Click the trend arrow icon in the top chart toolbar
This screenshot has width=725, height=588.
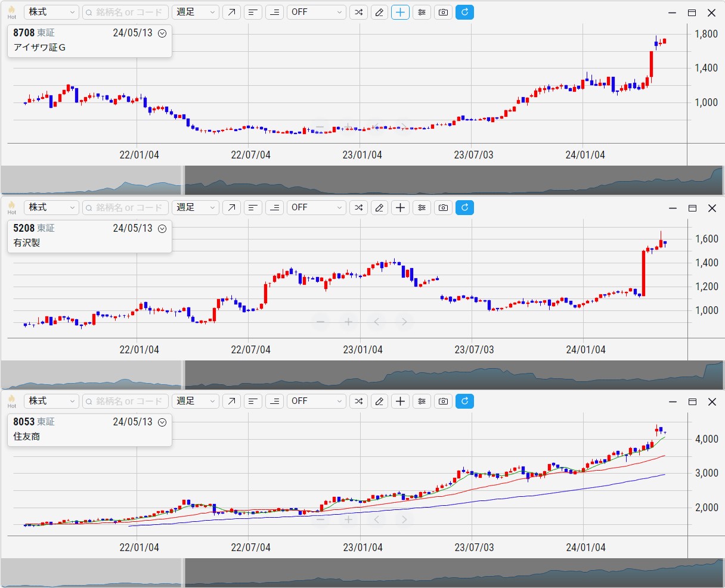(x=231, y=12)
